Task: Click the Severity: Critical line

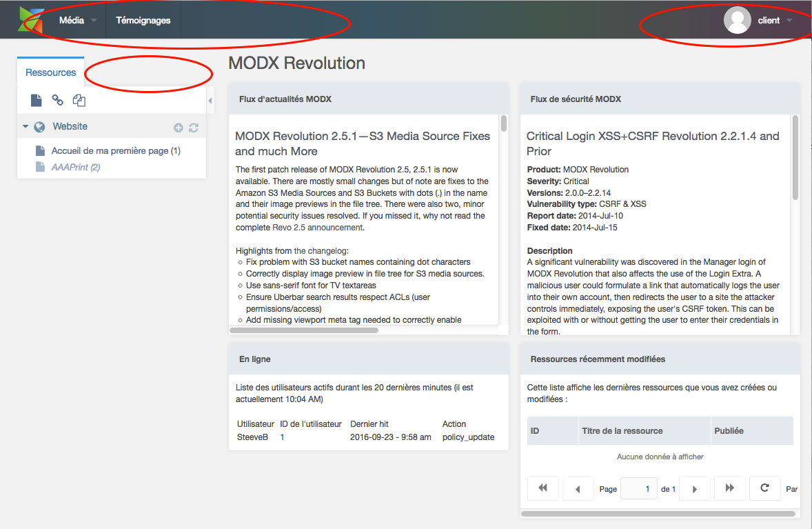Action: (x=558, y=181)
